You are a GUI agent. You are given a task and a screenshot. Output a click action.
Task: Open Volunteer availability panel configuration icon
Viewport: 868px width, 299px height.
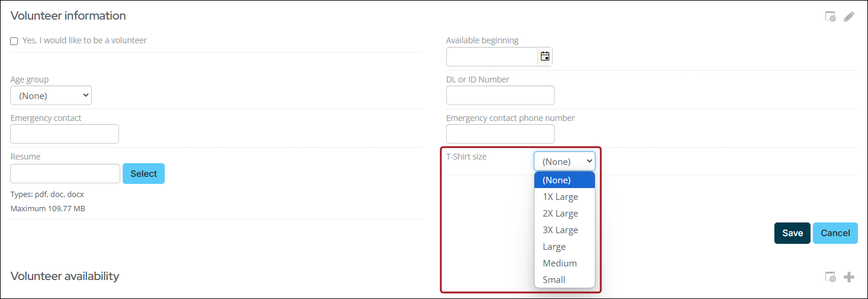point(831,276)
